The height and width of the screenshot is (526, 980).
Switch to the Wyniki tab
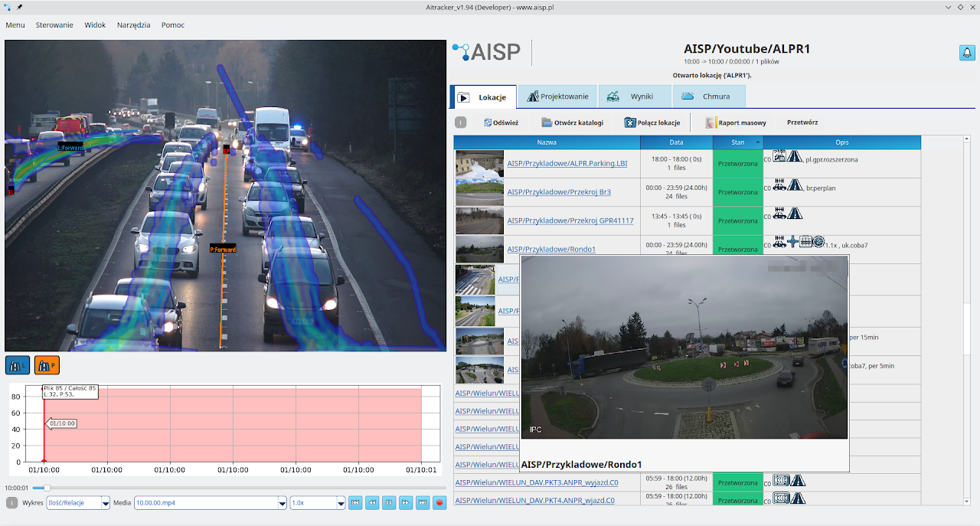point(635,96)
